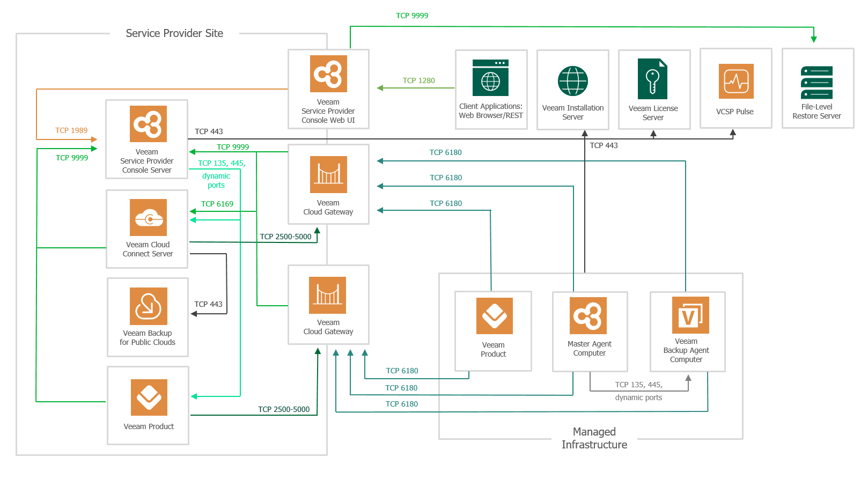The height and width of the screenshot is (479, 868).
Task: Select the gray "dynamic ports" text in Managed Infrastructure
Action: tap(638, 397)
